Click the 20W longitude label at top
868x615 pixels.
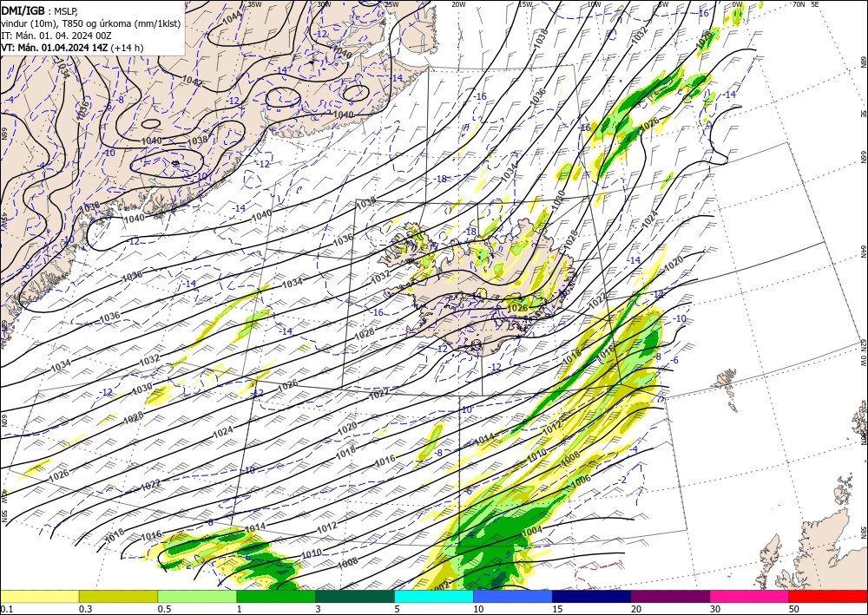(458, 4)
